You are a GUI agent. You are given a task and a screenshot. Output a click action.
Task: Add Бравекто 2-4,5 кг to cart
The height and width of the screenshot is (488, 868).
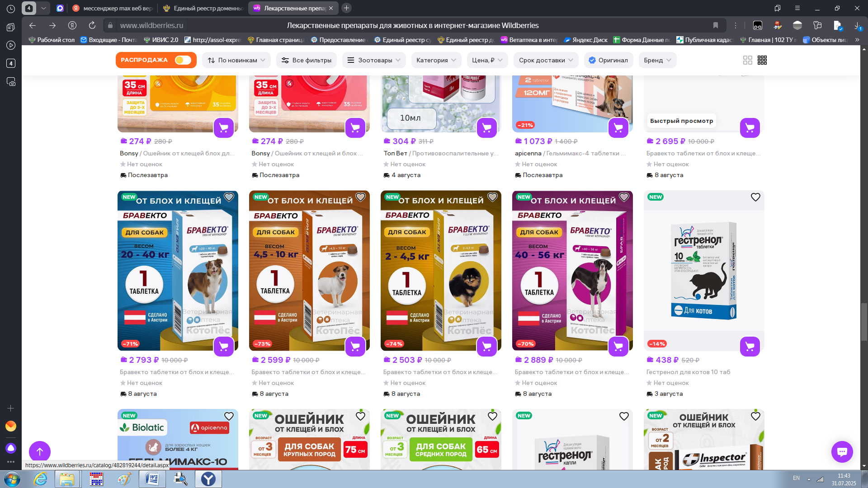tap(487, 347)
